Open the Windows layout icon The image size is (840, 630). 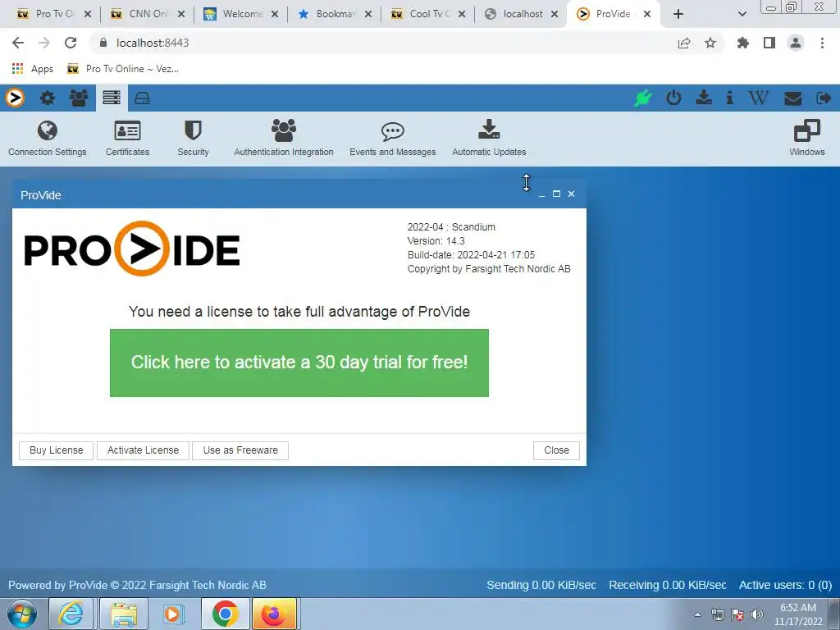point(807,130)
